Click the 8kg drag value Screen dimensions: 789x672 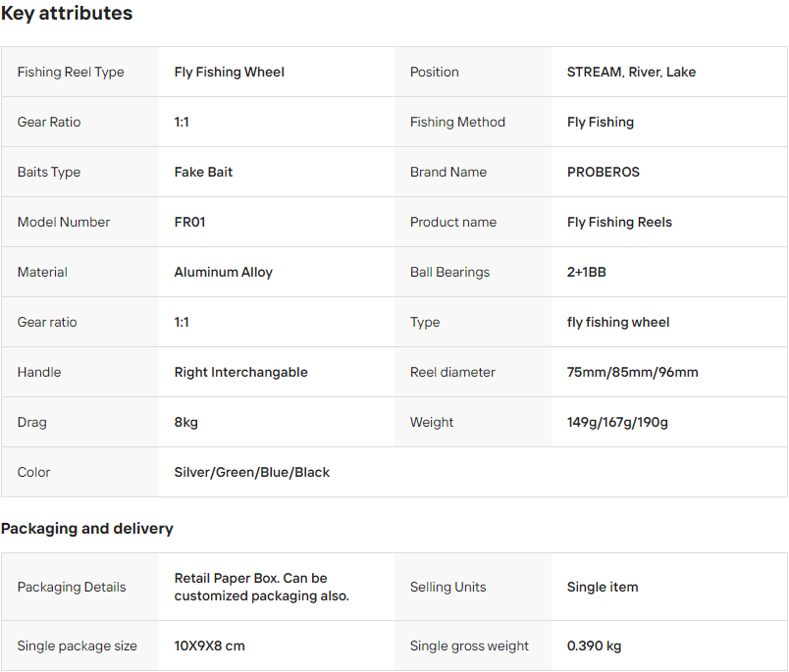pyautogui.click(x=185, y=422)
